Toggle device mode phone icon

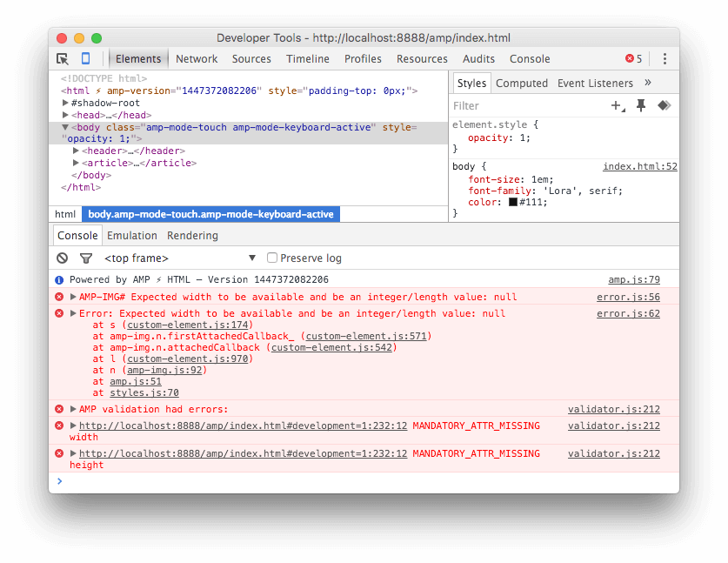85,58
